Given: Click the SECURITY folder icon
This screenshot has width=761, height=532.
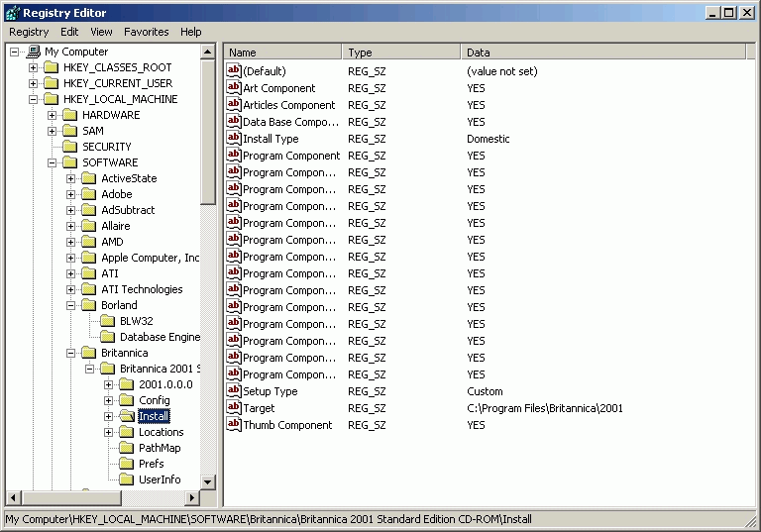Looking at the screenshot, I should point(70,147).
